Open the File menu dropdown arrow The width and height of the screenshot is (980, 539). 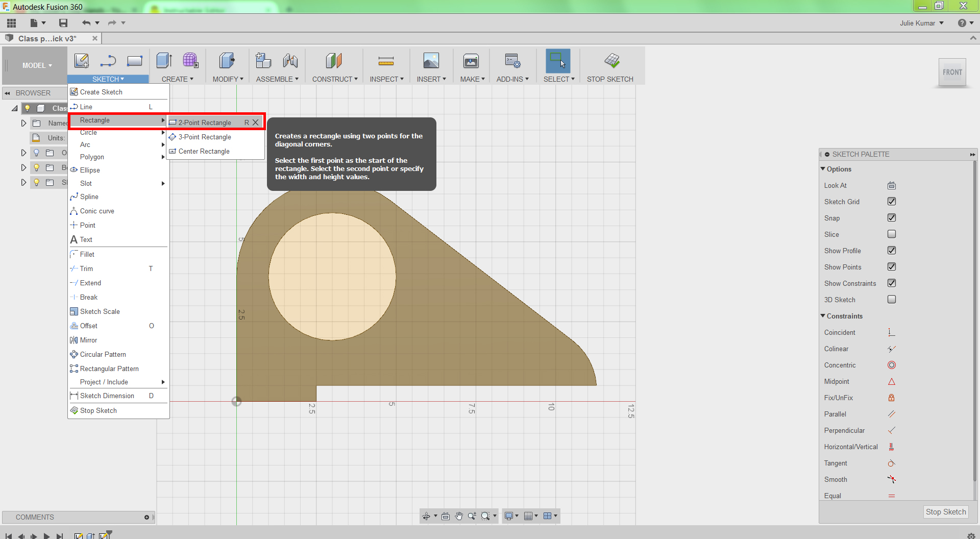click(x=44, y=23)
